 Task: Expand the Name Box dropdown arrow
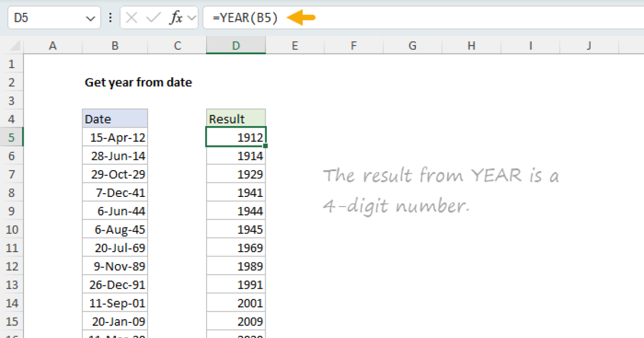click(90, 18)
